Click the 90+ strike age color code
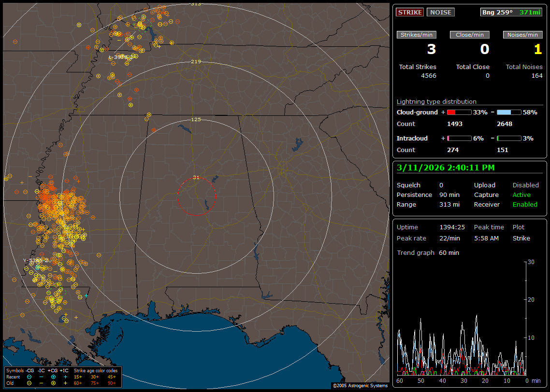550x392 pixels. coord(112,383)
